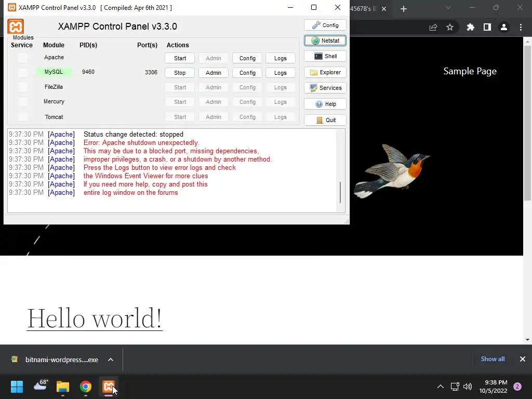
Task: Open Netstat from the side panel
Action: (x=325, y=41)
